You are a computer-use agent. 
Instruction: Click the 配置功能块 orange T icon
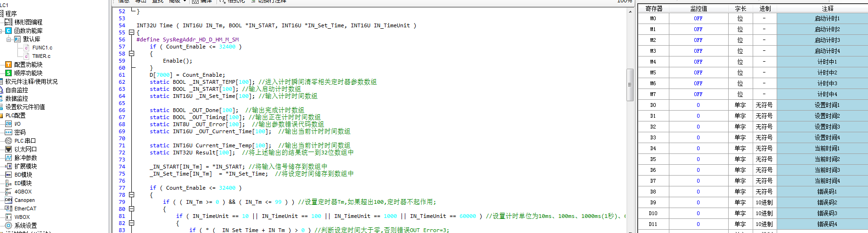tap(8, 64)
